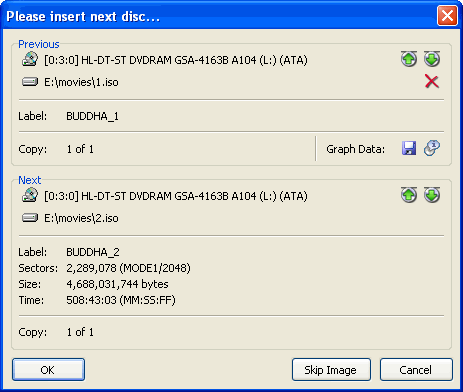Click the red X delete icon beside 1.iso
463x392 pixels.
pos(432,82)
